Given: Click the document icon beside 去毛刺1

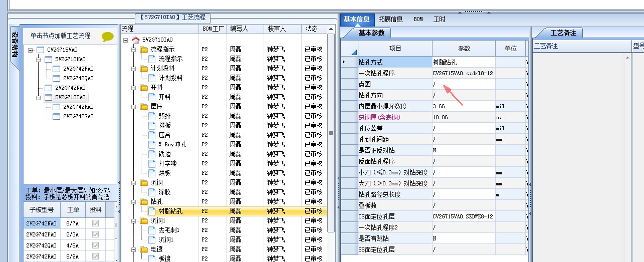Looking at the screenshot, I should [x=152, y=230].
